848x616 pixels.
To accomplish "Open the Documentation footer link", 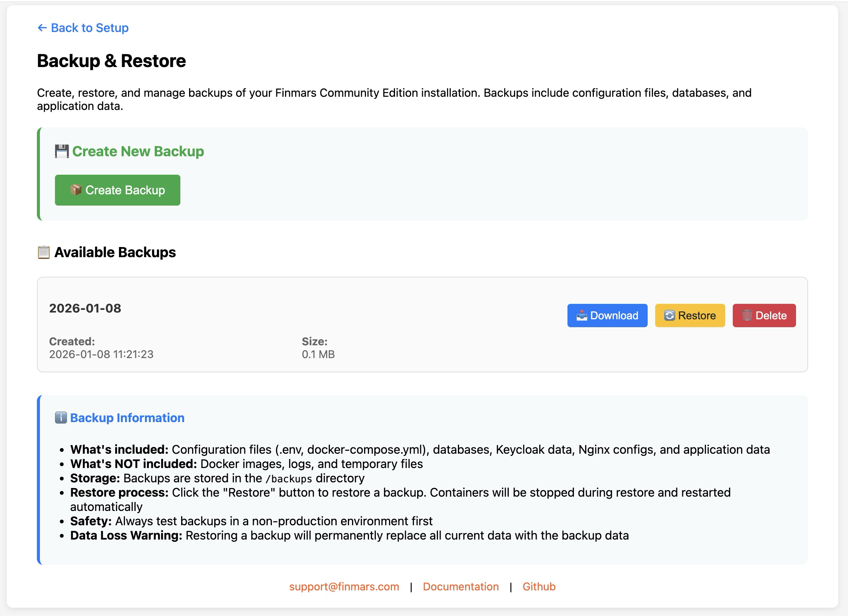I will [461, 587].
